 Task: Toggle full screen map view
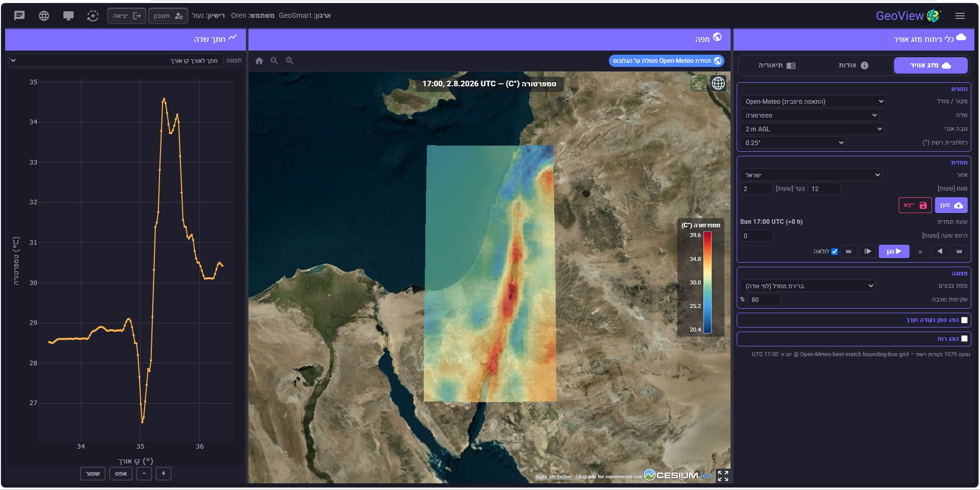[x=723, y=476]
